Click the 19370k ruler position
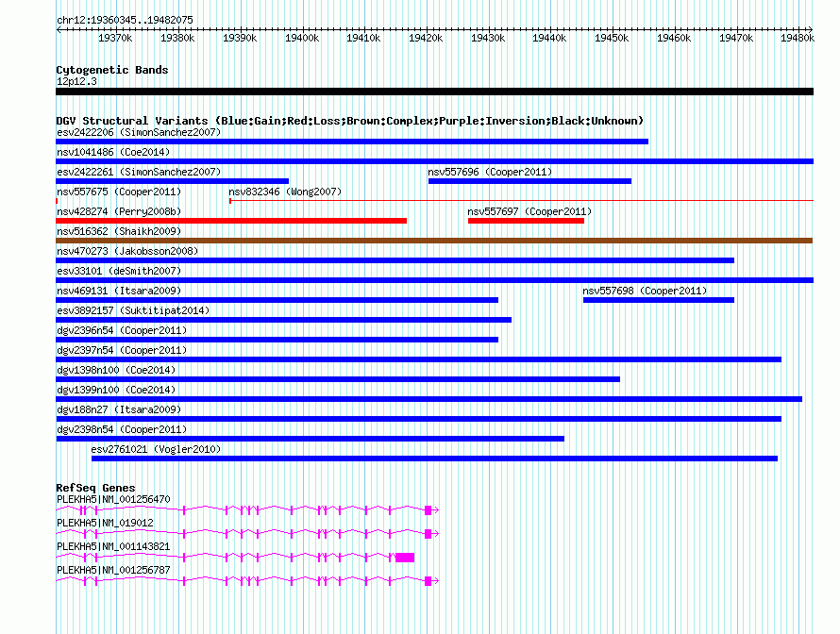Image resolution: width=840 pixels, height=634 pixels. click(x=114, y=38)
